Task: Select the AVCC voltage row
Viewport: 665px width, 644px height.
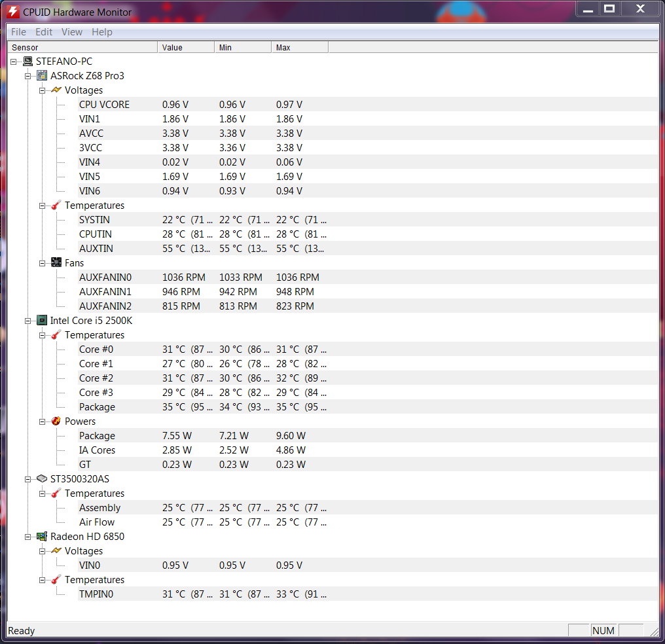Action: [368, 134]
